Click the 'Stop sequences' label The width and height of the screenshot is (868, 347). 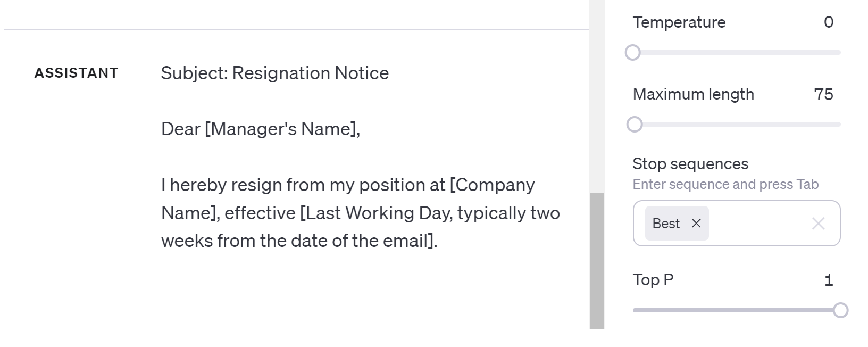tap(690, 164)
